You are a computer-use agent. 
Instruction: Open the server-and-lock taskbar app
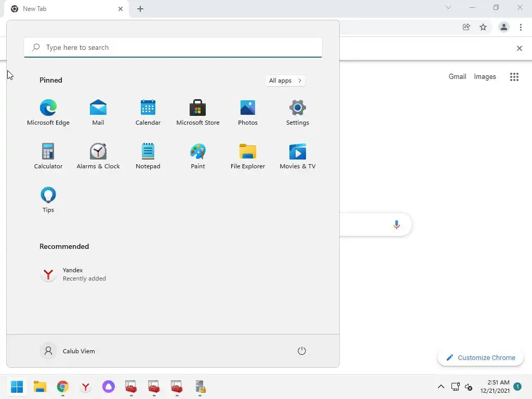[200, 387]
